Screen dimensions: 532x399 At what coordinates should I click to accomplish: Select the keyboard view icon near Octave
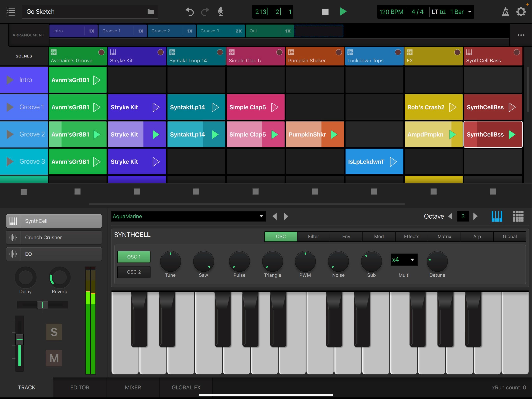click(x=497, y=216)
